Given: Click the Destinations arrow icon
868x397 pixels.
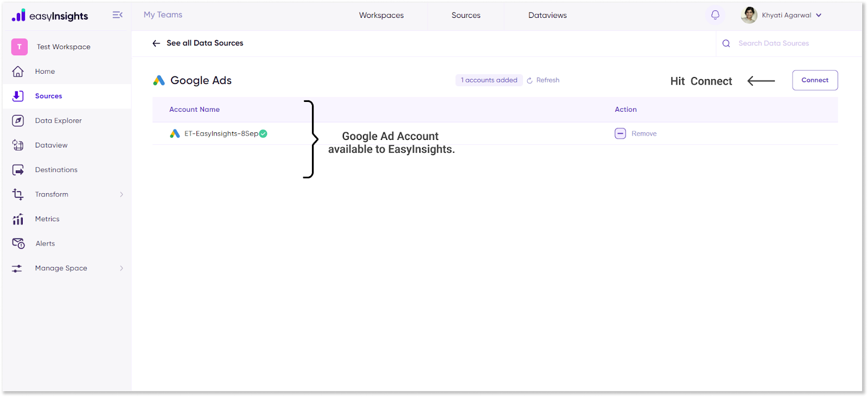Looking at the screenshot, I should (18, 170).
